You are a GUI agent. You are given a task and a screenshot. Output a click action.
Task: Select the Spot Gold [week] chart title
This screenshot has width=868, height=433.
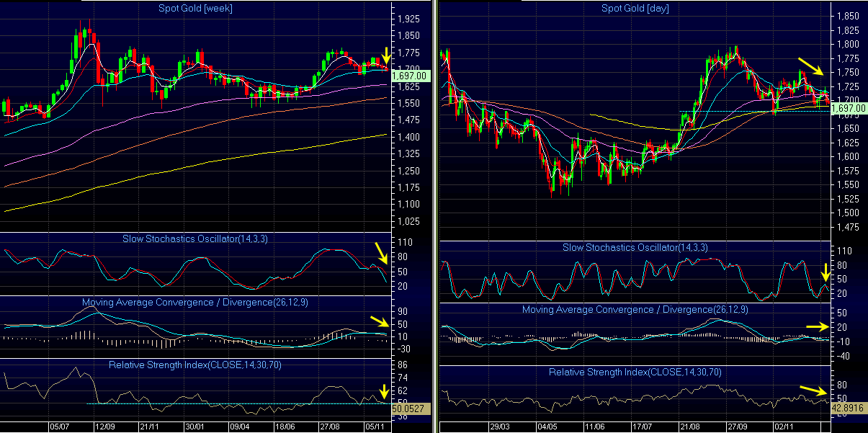tap(195, 9)
